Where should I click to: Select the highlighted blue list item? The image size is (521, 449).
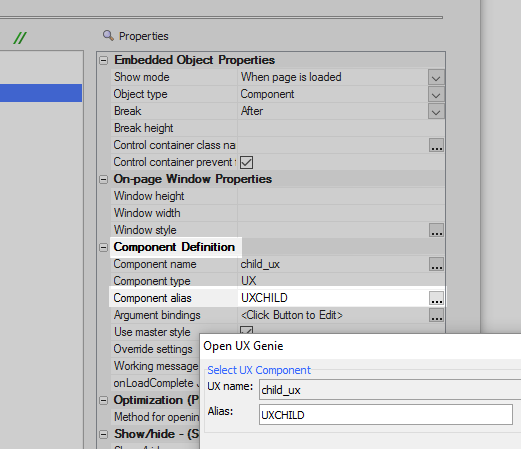click(x=41, y=93)
